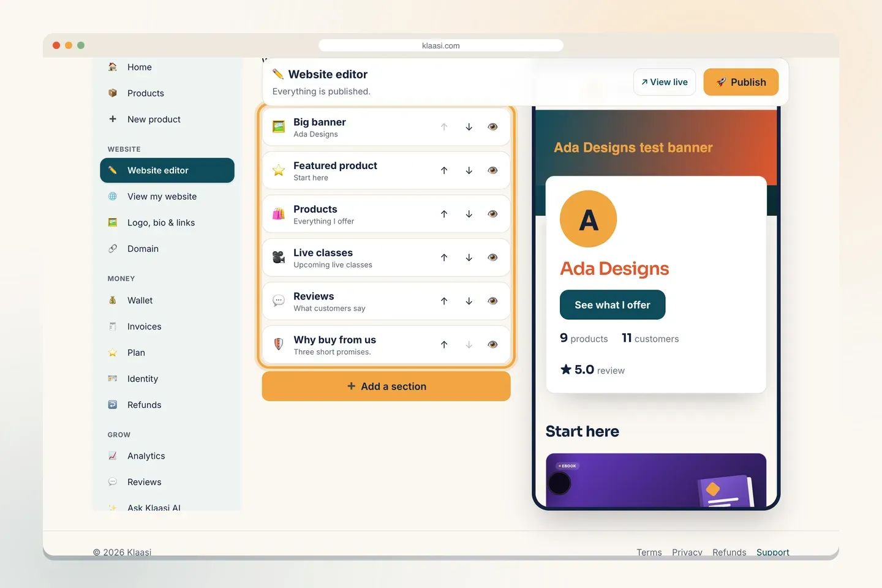
Task: Move Reviews section up
Action: pyautogui.click(x=444, y=301)
